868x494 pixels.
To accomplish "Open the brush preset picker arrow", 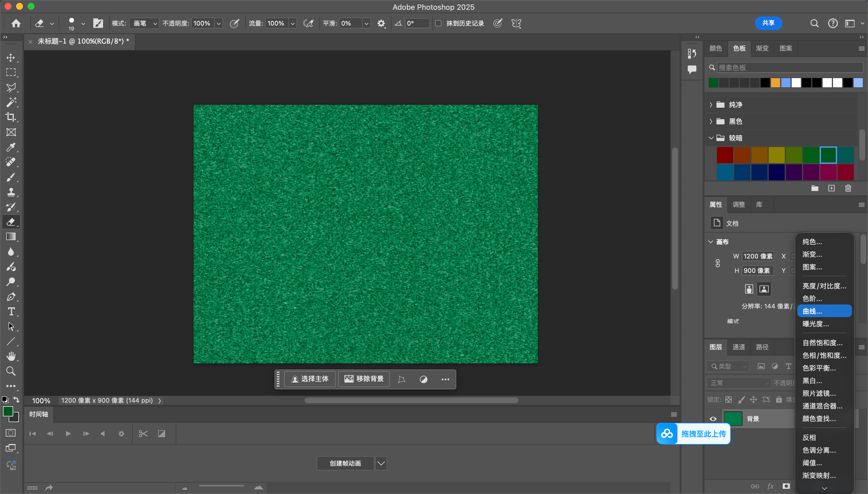I will tap(83, 24).
